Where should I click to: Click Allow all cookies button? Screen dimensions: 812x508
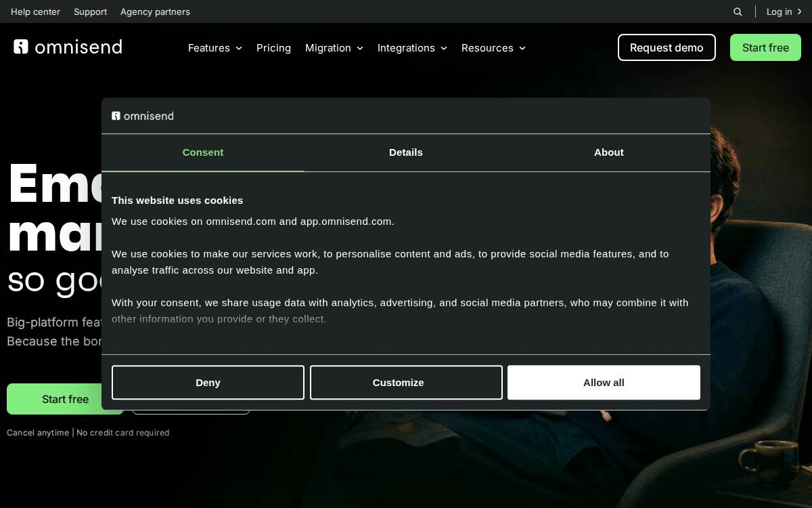[604, 383]
